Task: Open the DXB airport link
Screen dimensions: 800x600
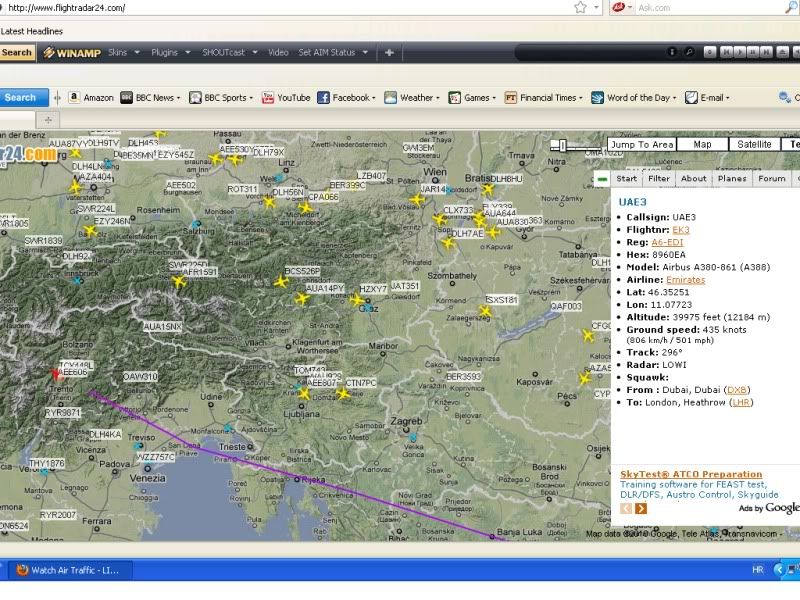Action: (737, 390)
